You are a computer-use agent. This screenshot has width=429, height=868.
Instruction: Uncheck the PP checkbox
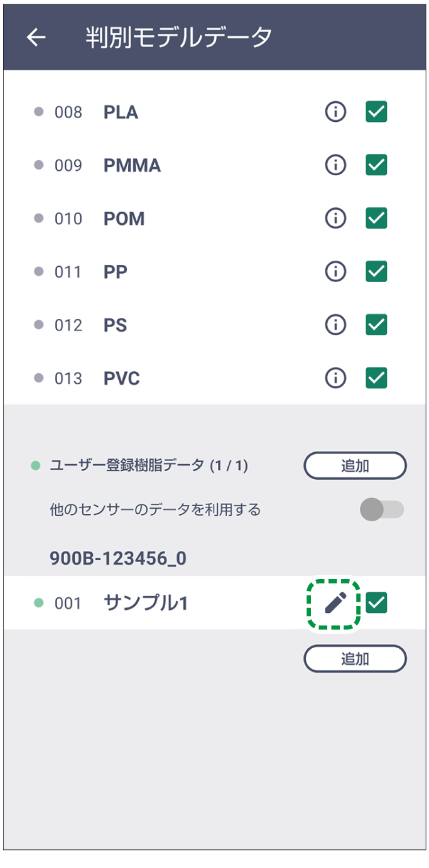[376, 271]
